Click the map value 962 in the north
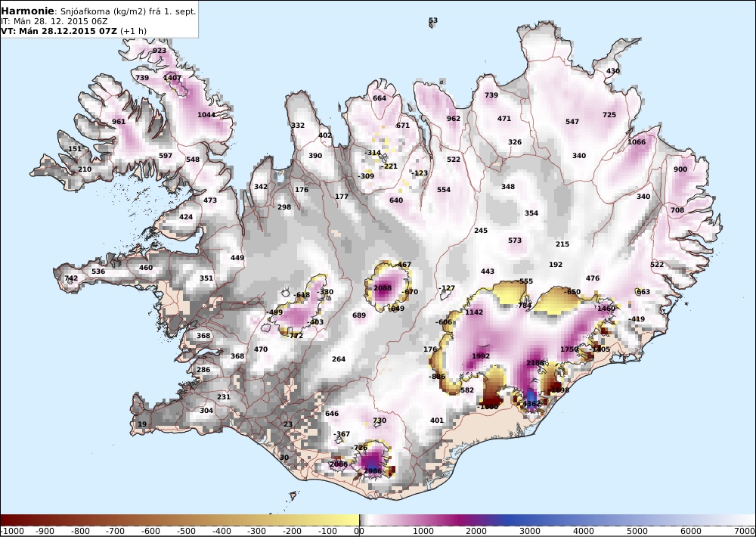Screen dimensions: 756x537 tap(453, 118)
